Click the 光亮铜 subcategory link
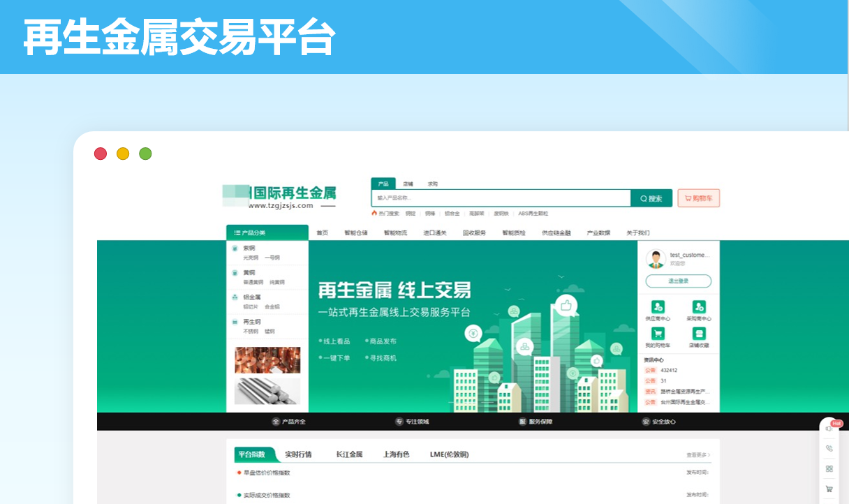 (251, 258)
